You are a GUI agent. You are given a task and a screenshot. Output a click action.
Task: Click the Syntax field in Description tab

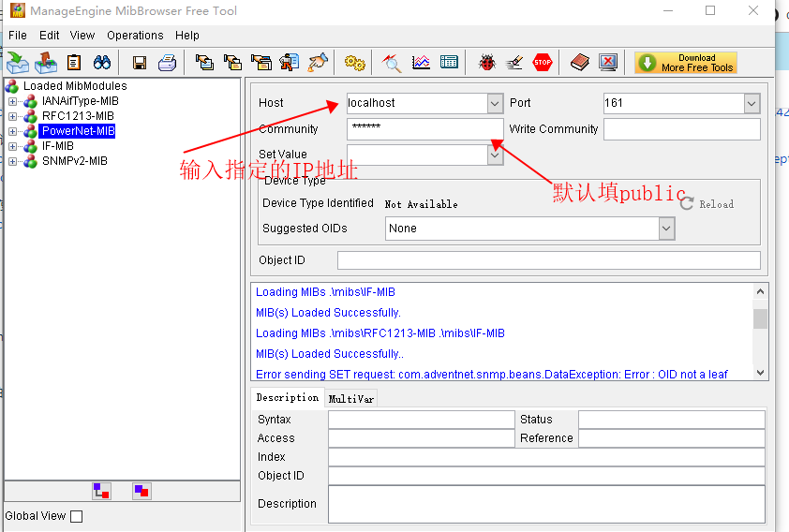click(x=421, y=420)
